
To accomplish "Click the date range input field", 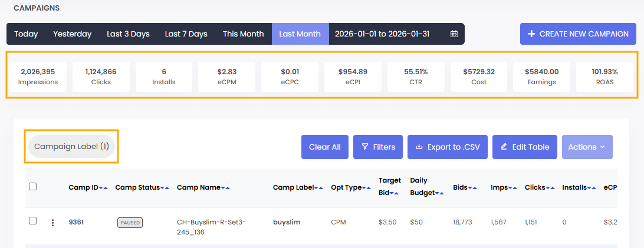I will [x=383, y=34].
